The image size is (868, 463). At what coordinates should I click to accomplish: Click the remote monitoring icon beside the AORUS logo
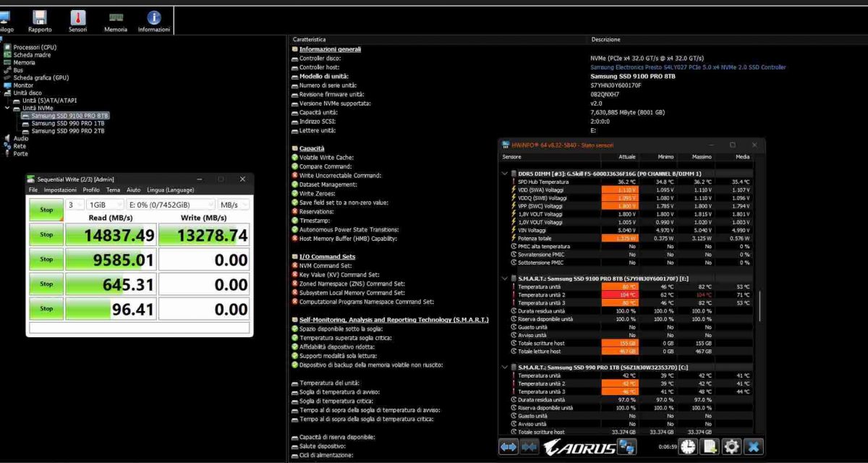click(x=625, y=446)
